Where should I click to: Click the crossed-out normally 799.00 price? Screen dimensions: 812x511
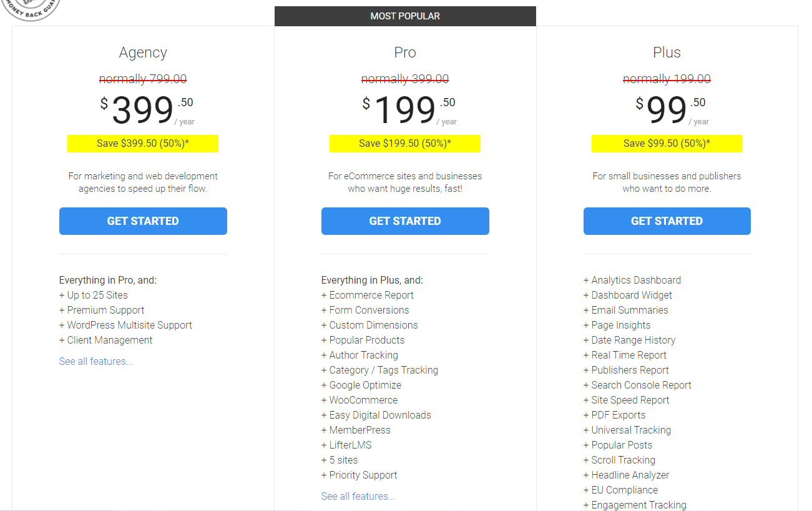[x=143, y=79]
